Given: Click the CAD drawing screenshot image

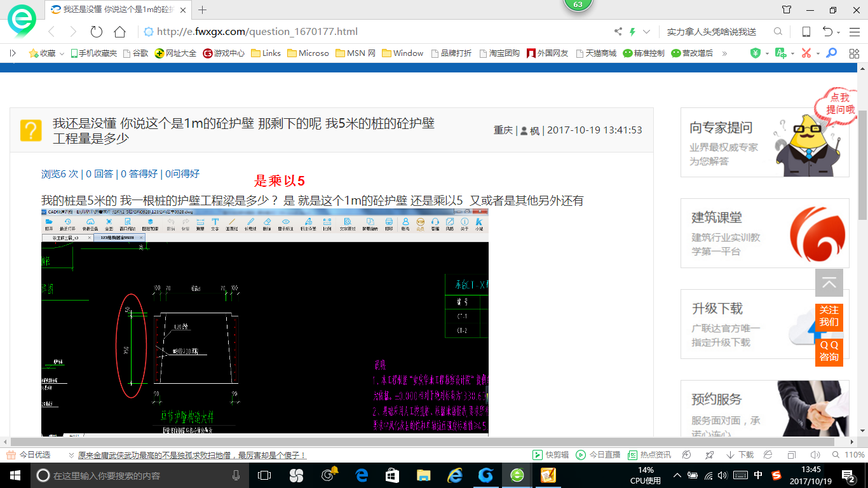Looking at the screenshot, I should pyautogui.click(x=265, y=322).
